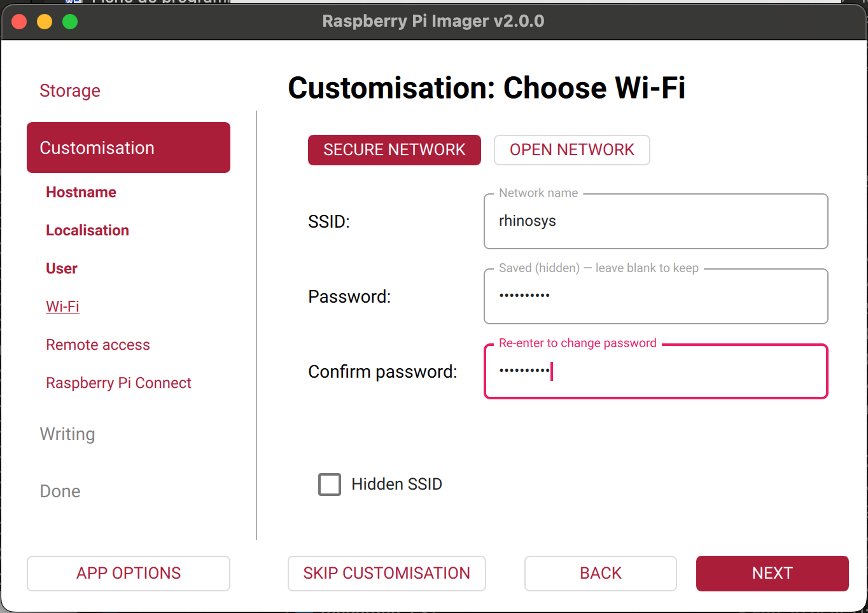Open Localisation settings page
This screenshot has width=868, height=613.
[x=87, y=230]
